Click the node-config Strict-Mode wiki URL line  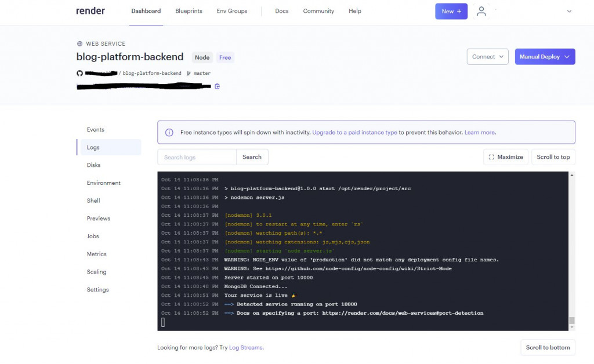coord(338,268)
